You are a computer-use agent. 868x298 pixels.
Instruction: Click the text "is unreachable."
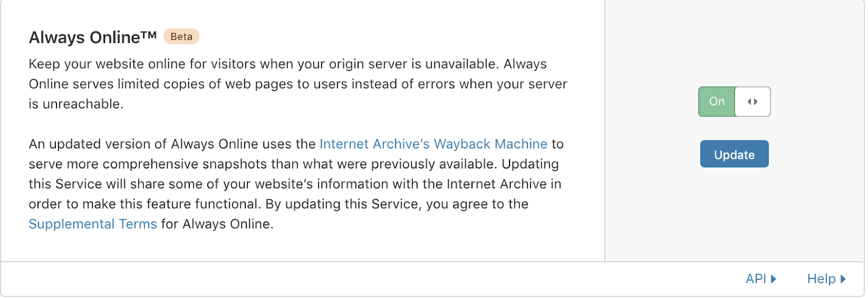coord(76,104)
